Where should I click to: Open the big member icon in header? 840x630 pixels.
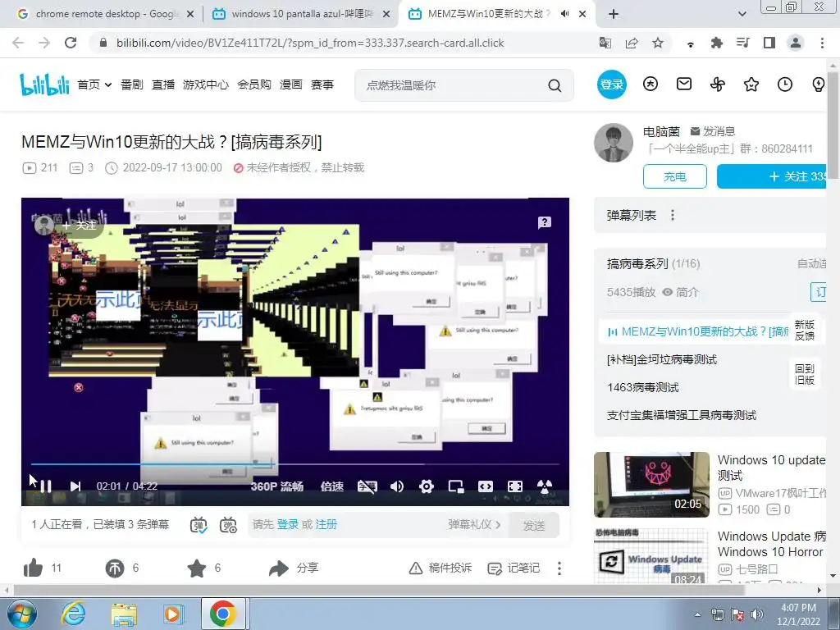[x=651, y=84]
